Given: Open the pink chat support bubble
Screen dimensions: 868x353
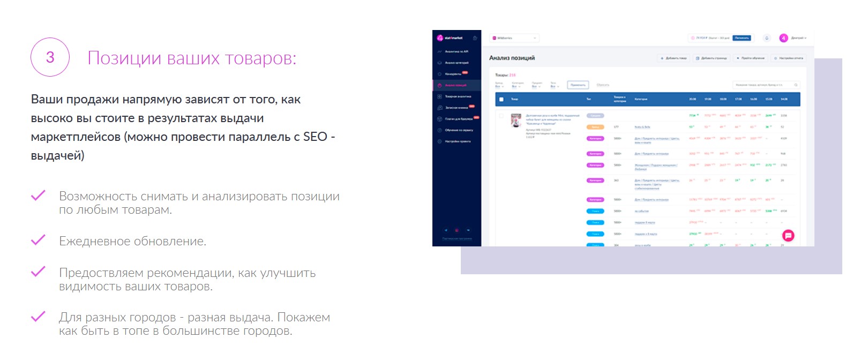Looking at the screenshot, I should tap(788, 235).
